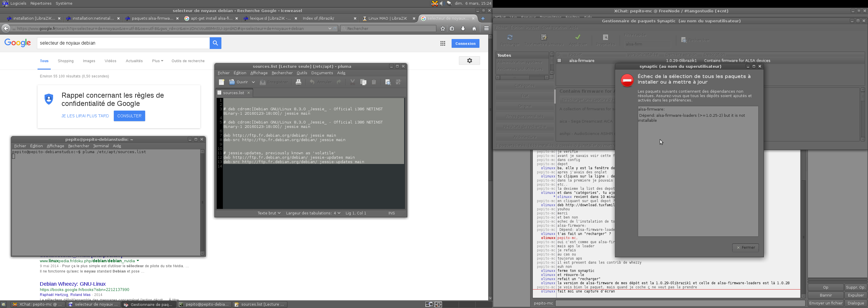Click the blue Google search button

coord(215,43)
